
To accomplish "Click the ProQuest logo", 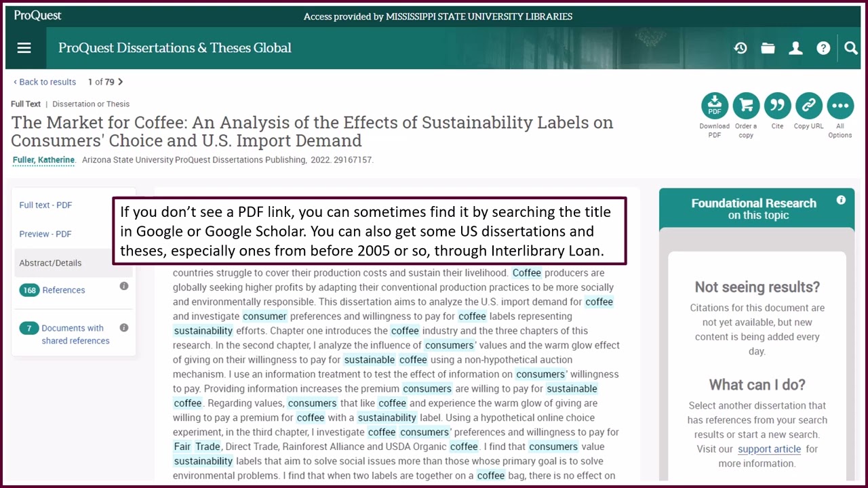I will coord(37,15).
